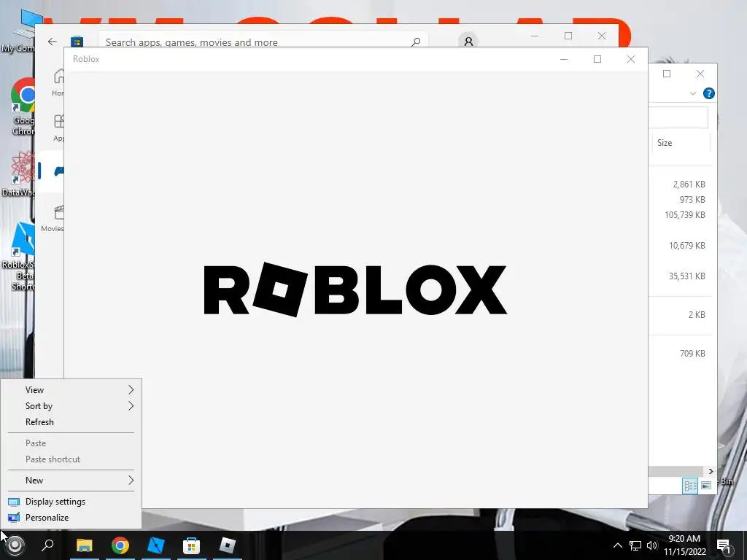The height and width of the screenshot is (560, 747).
Task: Select the Roblox player taskbar icon
Action: click(x=228, y=545)
